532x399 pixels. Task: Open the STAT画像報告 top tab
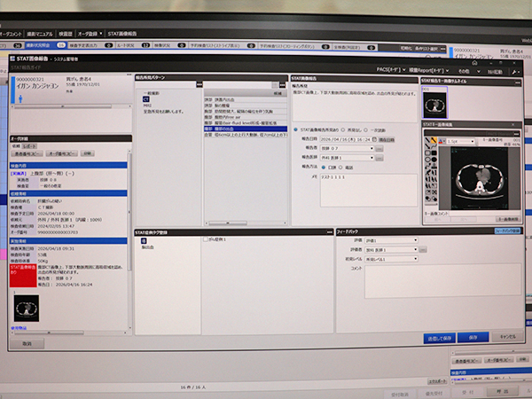[126, 32]
